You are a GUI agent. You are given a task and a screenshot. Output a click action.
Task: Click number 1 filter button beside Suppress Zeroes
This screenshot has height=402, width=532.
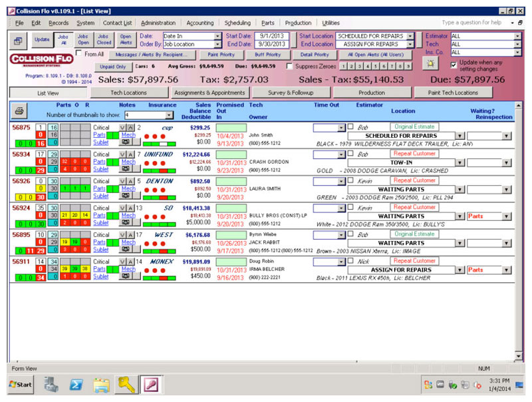(x=343, y=66)
